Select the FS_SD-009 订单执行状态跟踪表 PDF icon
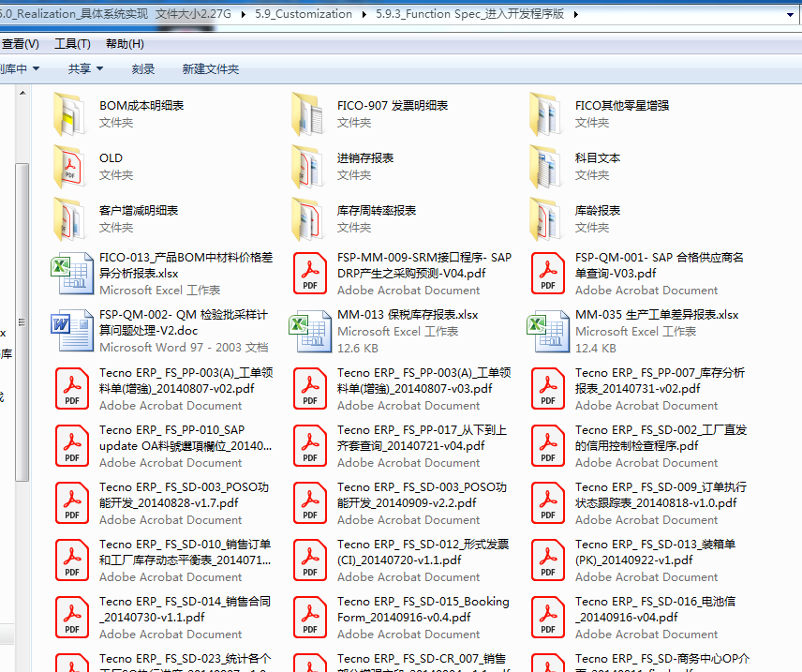802x672 pixels. coord(548,503)
